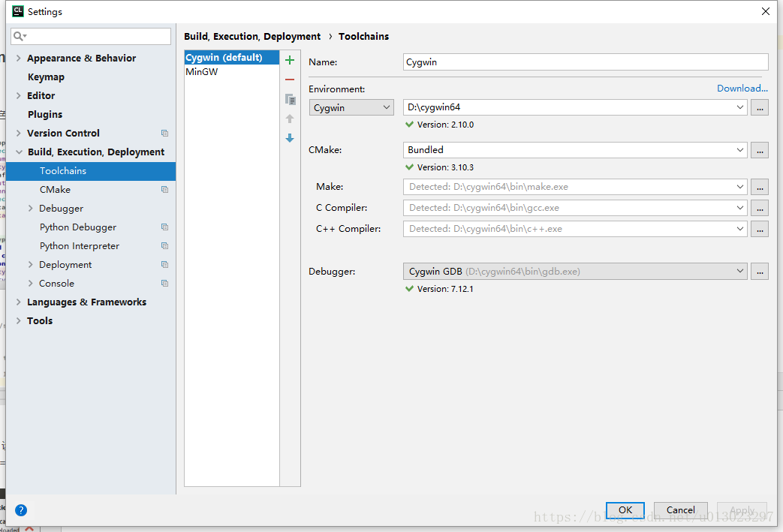
Task: Browse for the Debugger executable
Action: (x=760, y=271)
